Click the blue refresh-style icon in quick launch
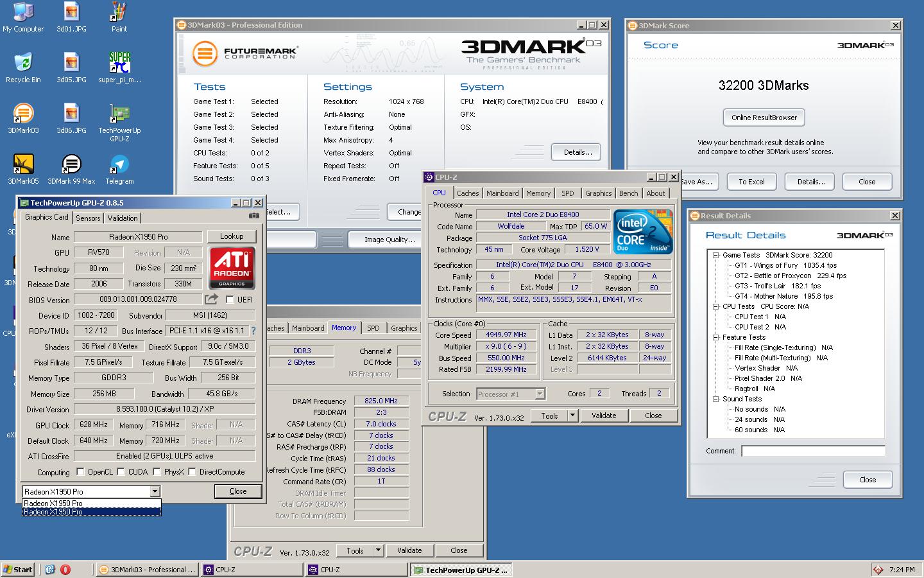The height and width of the screenshot is (578, 924). click(x=50, y=569)
